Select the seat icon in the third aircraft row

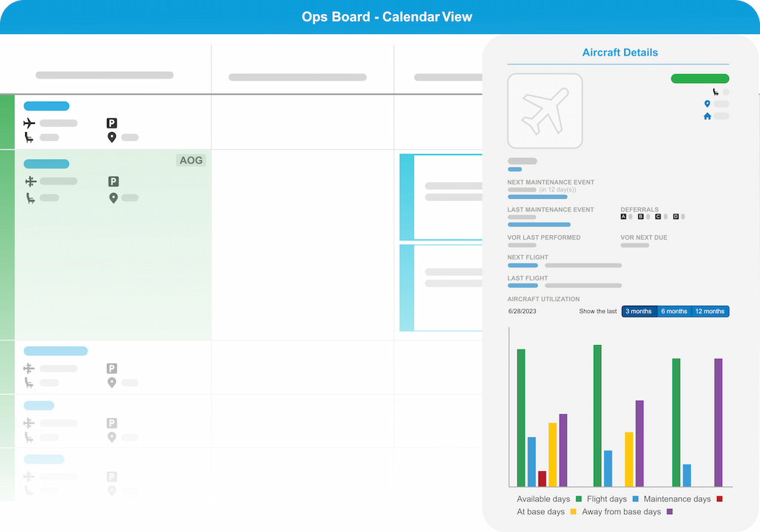click(x=27, y=382)
